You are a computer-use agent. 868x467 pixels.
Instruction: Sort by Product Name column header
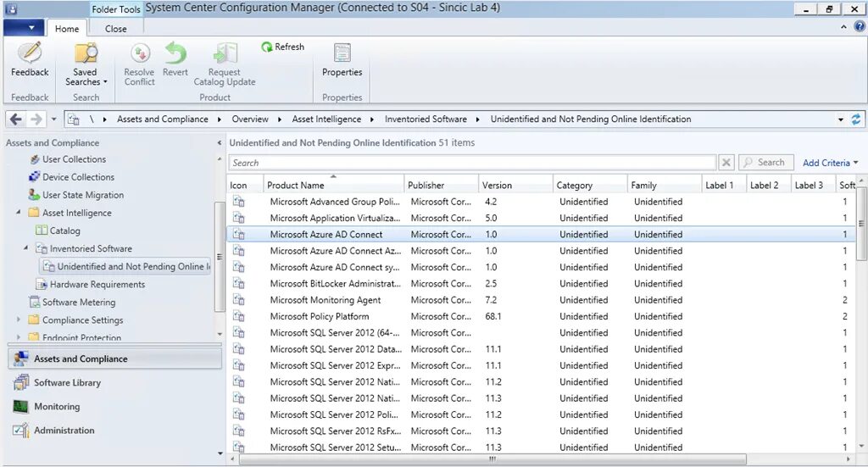[x=334, y=185]
